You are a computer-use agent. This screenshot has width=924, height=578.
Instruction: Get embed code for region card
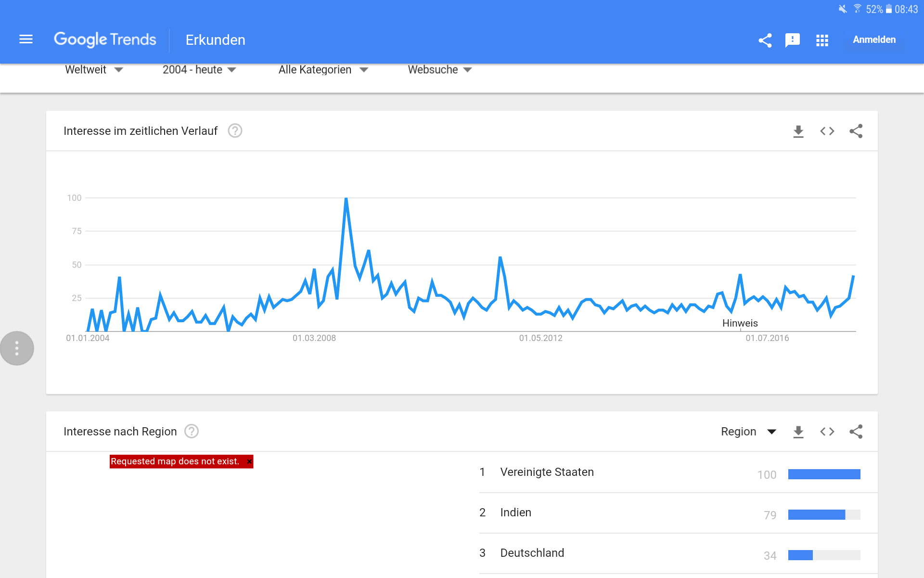coord(827,432)
